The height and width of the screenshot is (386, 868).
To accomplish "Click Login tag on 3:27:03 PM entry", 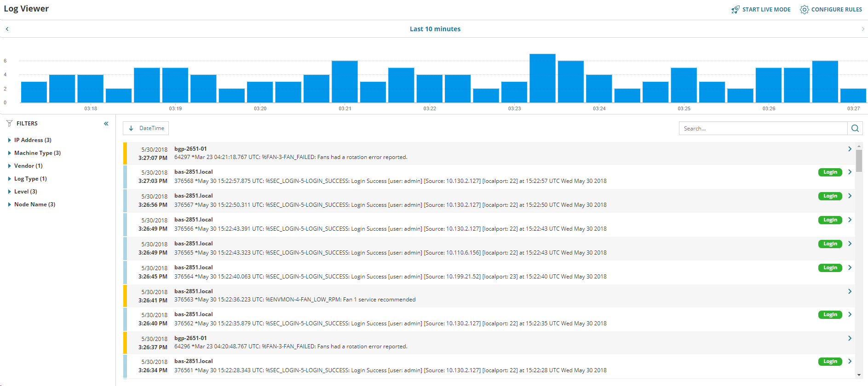I will point(830,172).
